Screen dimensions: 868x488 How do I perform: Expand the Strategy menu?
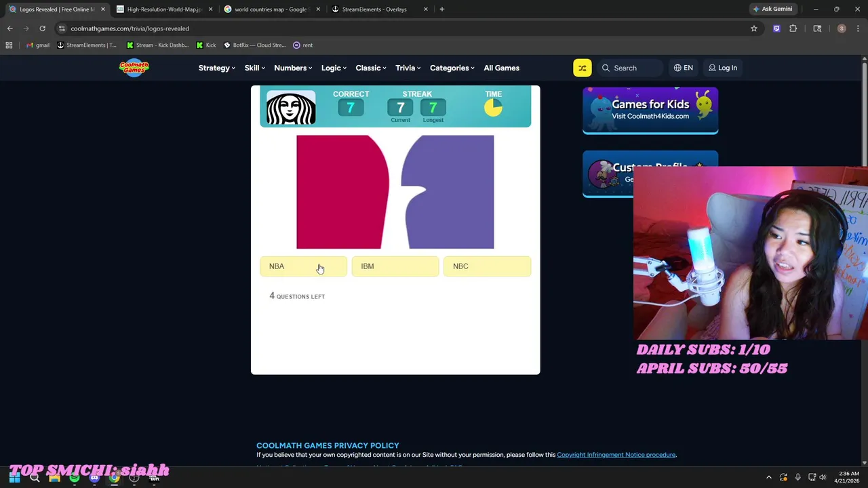[217, 68]
